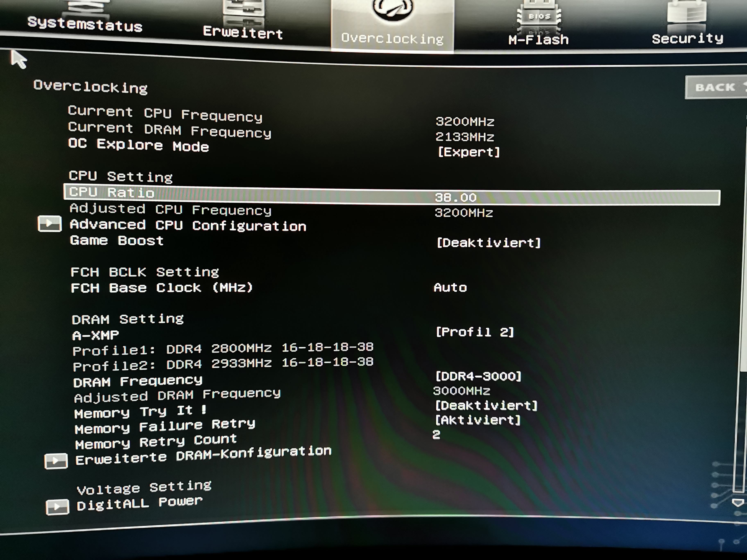The image size is (747, 560).
Task: Click Current DRAM Frequency 2133MHz value
Action: click(464, 137)
